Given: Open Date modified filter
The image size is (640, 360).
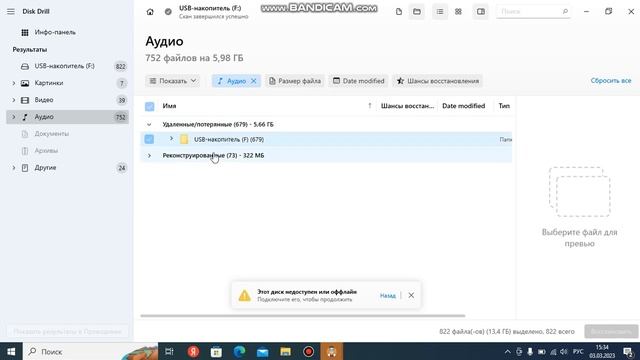Looking at the screenshot, I should pyautogui.click(x=358, y=81).
